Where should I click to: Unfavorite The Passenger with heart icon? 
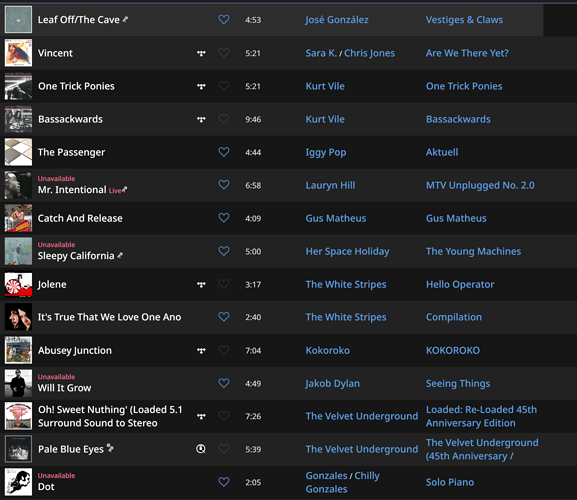224,152
